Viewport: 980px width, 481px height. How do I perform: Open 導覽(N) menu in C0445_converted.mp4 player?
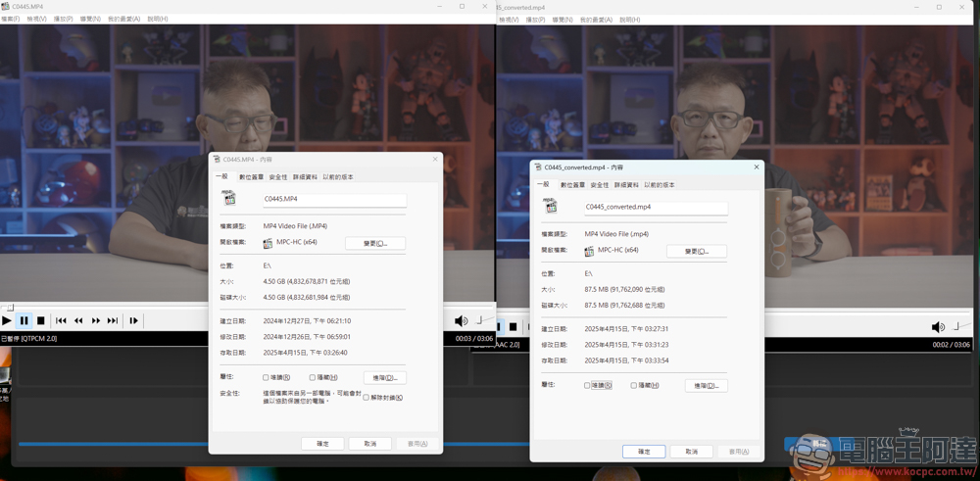click(563, 20)
